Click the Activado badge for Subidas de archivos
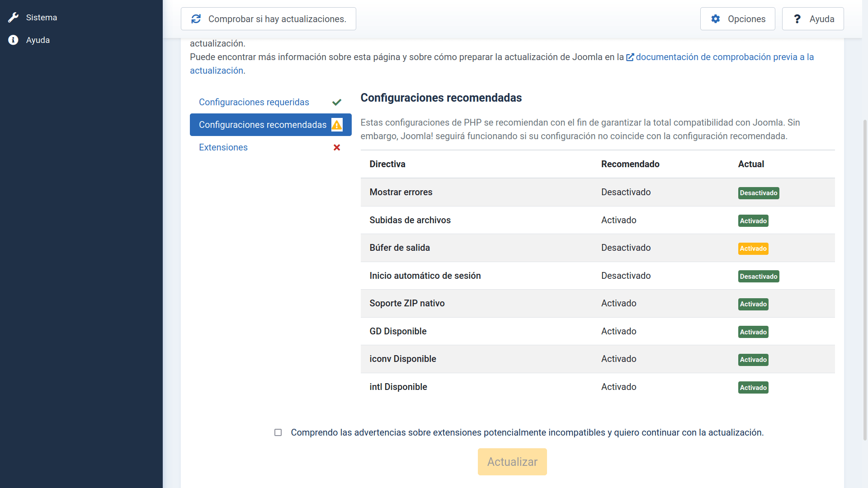868x488 pixels. [x=753, y=221]
